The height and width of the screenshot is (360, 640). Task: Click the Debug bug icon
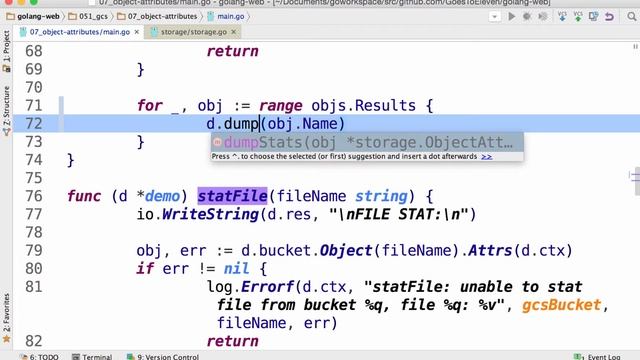(527, 16)
